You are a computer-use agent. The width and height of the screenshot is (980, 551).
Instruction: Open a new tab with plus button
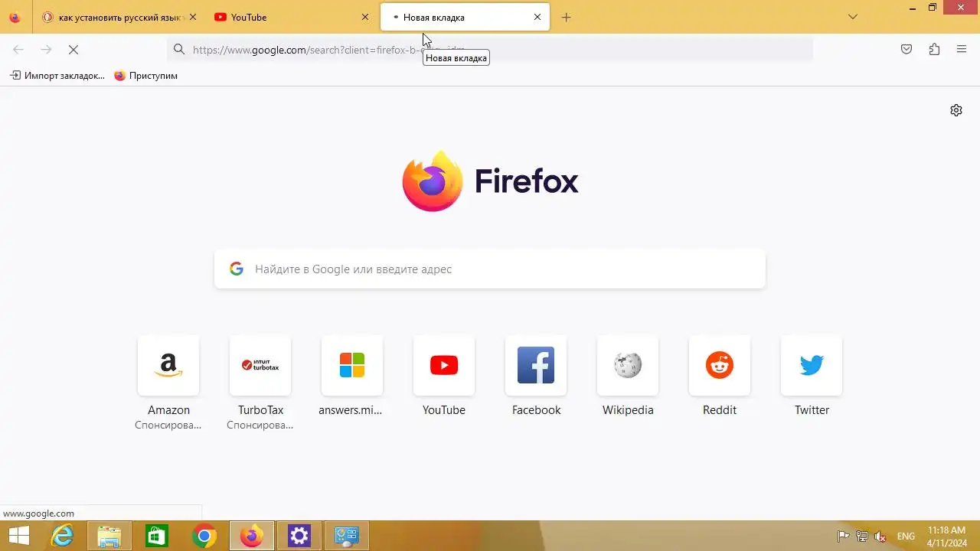[x=566, y=17]
